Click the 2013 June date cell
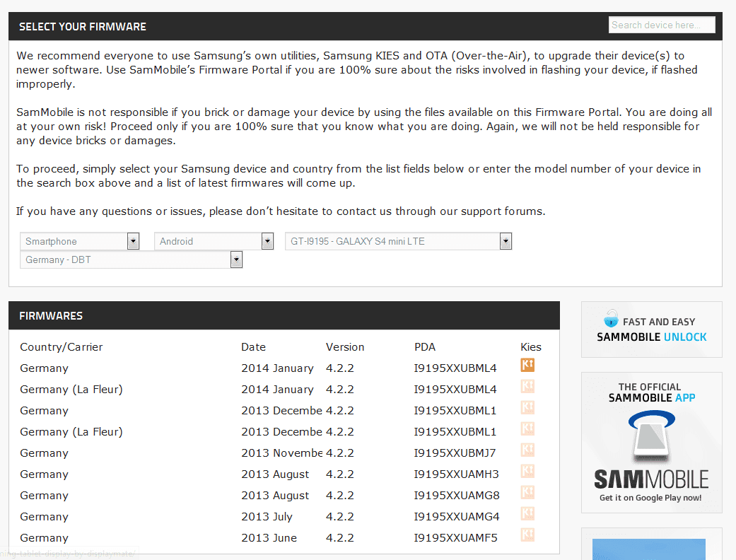 (269, 537)
